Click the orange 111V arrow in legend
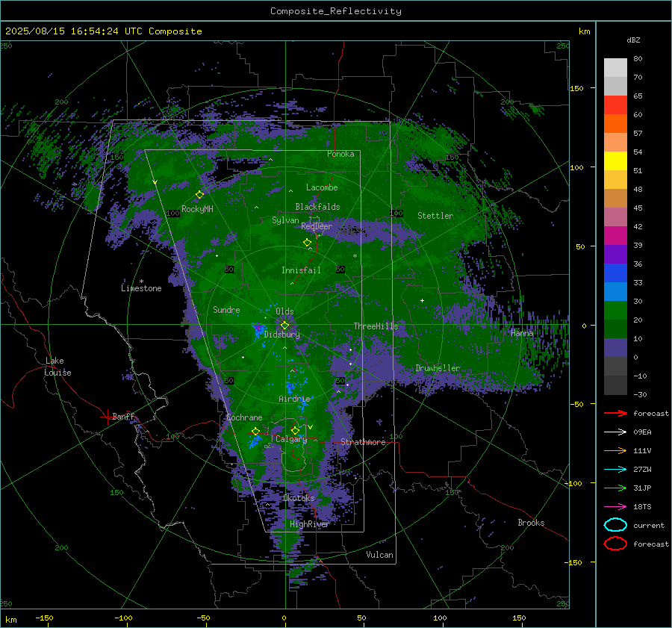672x628 pixels. point(615,450)
